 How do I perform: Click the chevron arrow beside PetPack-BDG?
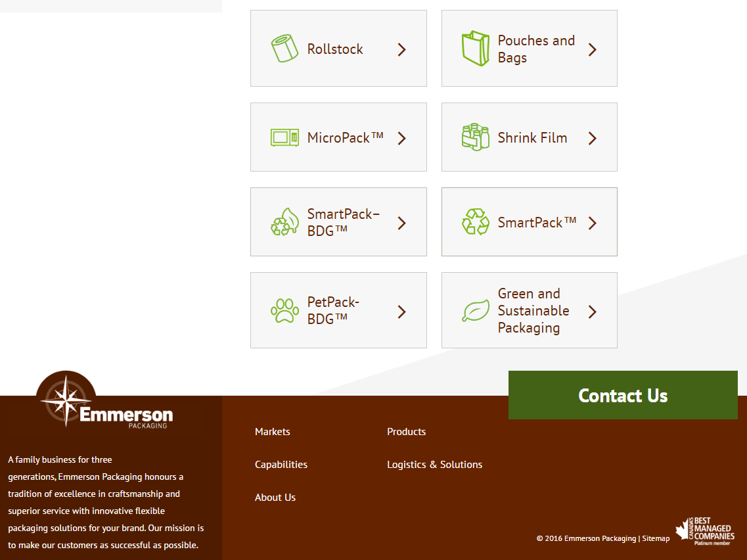tap(402, 312)
